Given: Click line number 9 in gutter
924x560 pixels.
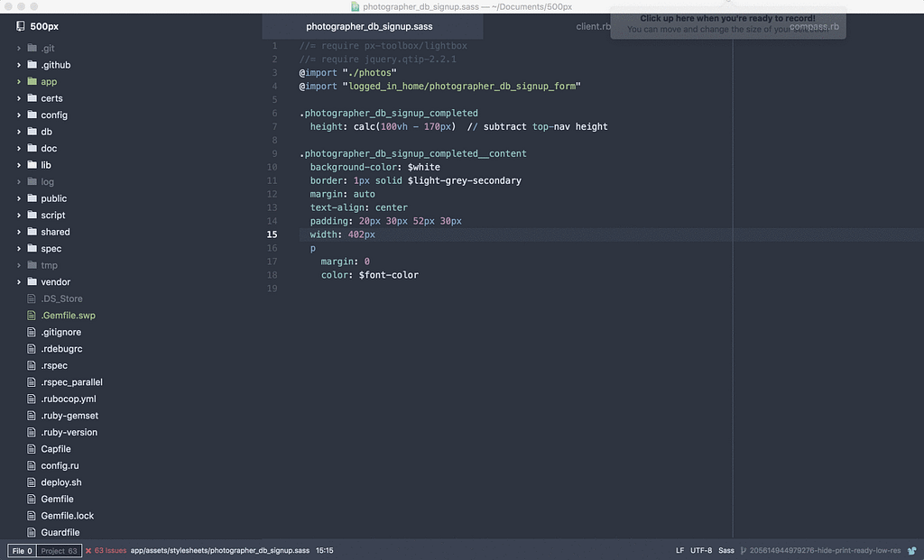Looking at the screenshot, I should pos(274,153).
